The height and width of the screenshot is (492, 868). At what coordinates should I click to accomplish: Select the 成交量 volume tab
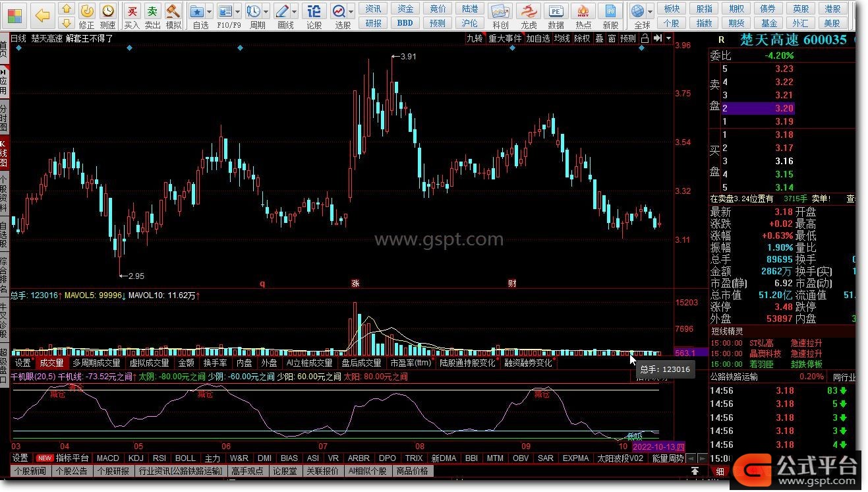51,363
